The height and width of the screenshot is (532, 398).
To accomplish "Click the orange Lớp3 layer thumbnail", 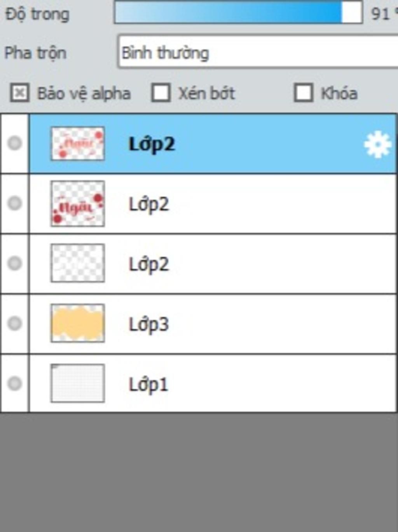I will [x=78, y=323].
